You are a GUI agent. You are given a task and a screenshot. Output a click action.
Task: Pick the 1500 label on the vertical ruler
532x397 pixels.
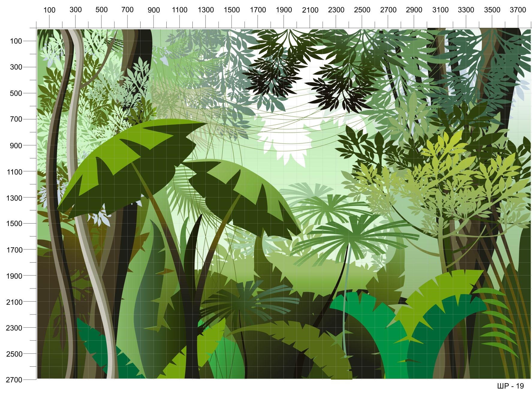pos(14,224)
